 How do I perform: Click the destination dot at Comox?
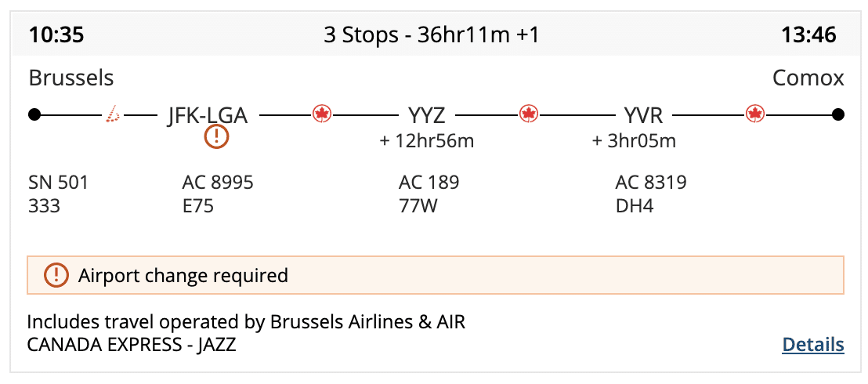pyautogui.click(x=838, y=115)
